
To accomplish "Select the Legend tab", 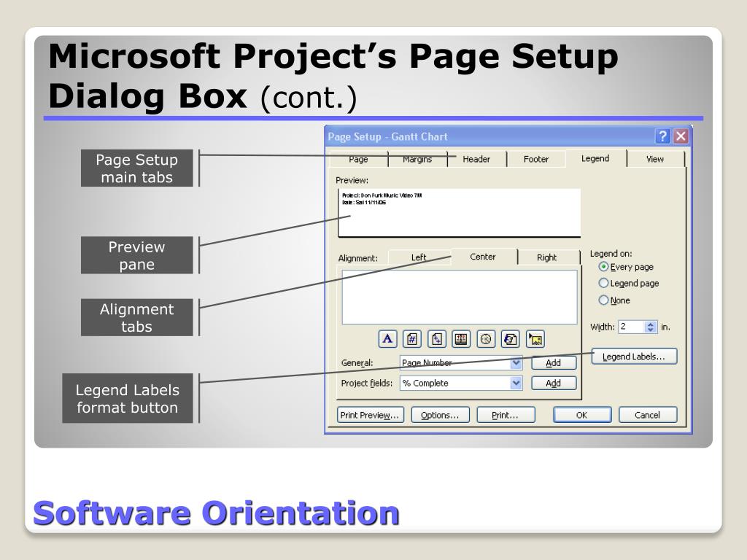I will coord(595,158).
